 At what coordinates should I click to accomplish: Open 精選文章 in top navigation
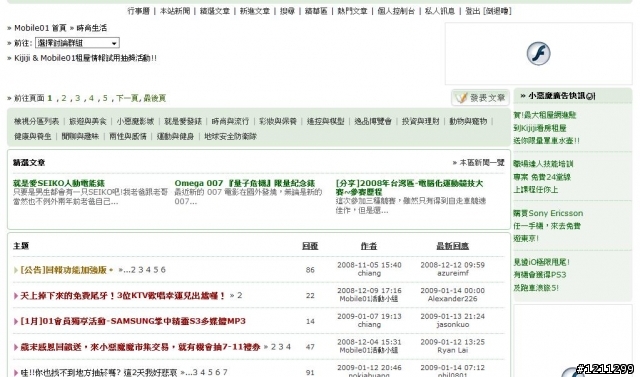(x=215, y=11)
